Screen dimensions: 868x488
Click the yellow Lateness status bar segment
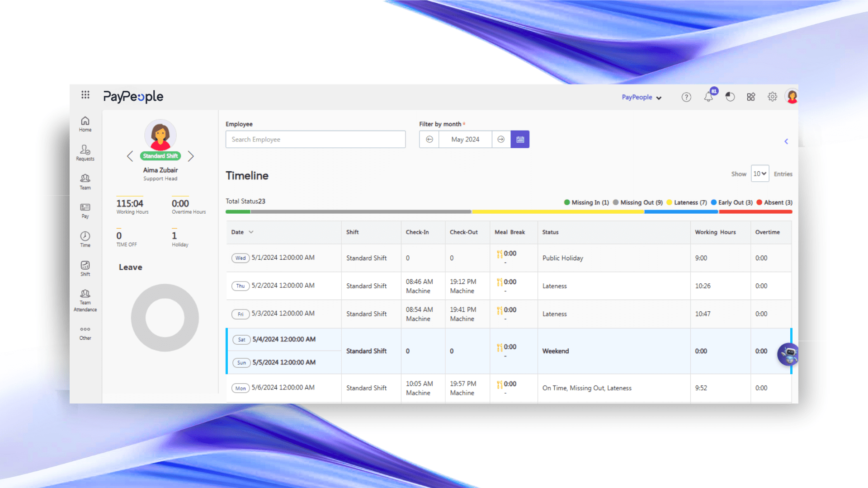(x=557, y=211)
